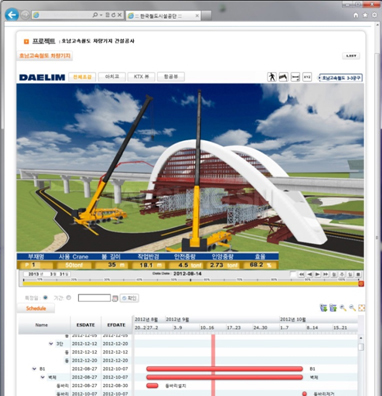Toggle the checkbox left of playback controls
Viewport: 382px width, 396px height.
293,274
